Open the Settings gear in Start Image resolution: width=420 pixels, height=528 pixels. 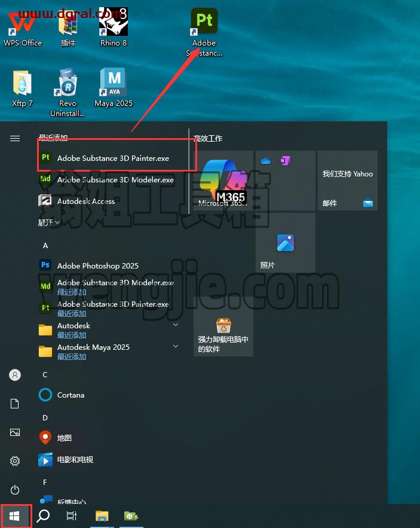tap(15, 460)
